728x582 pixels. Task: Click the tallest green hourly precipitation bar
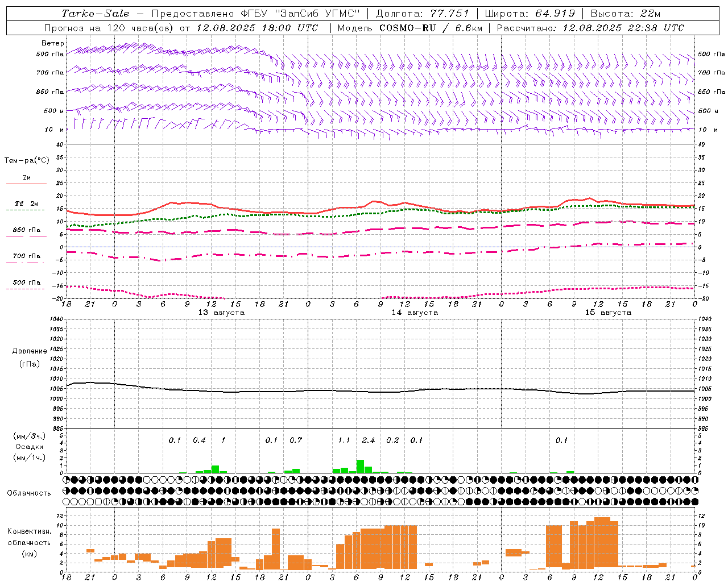point(360,466)
